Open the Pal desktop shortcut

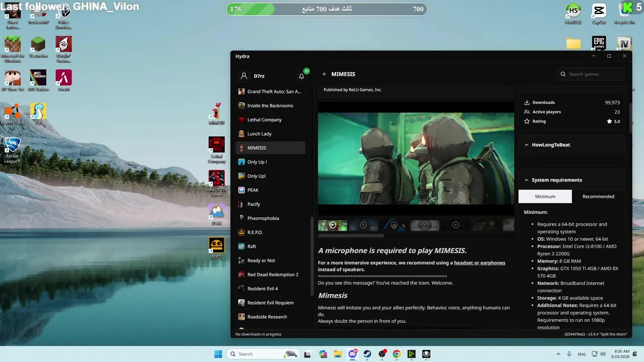[38, 114]
